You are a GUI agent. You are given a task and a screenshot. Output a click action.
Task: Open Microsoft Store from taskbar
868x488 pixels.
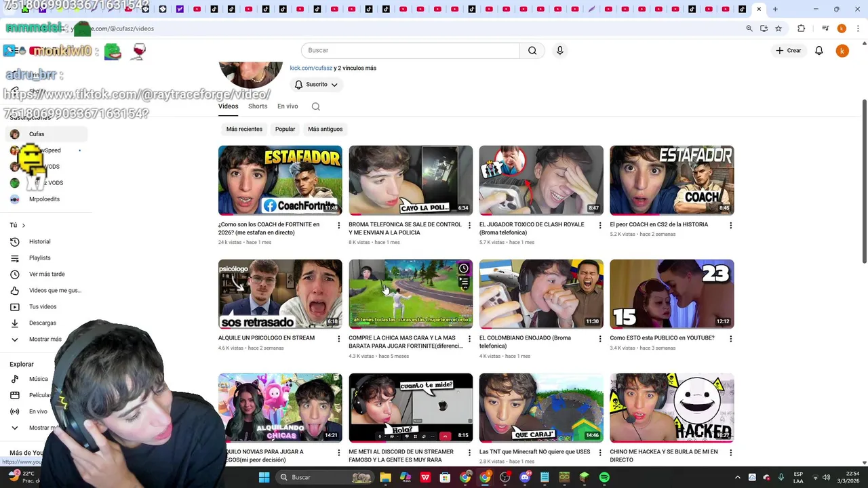[x=445, y=477]
